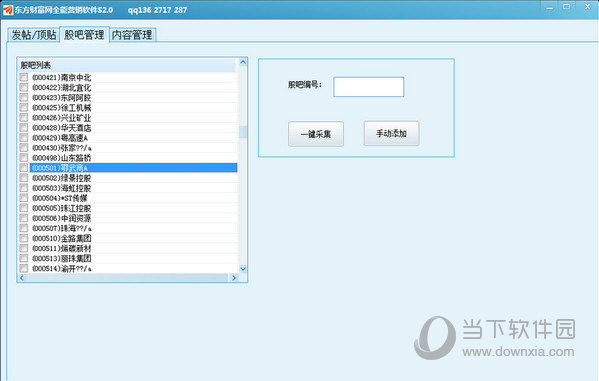Click the 一键采集 button
Image resolution: width=599 pixels, height=381 pixels.
coord(316,134)
